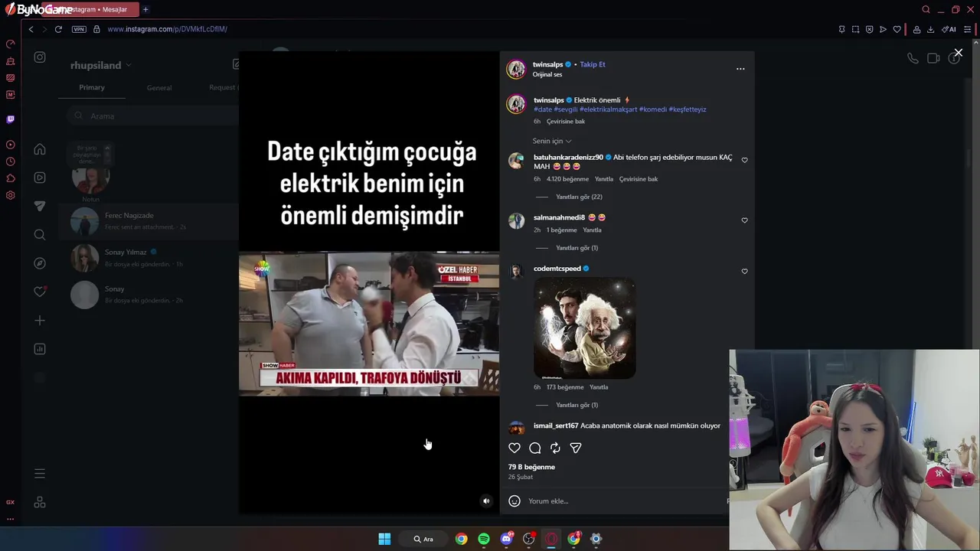The width and height of the screenshot is (980, 551).
Task: Open Opera sidebar settings gear
Action: pyautogui.click(x=10, y=195)
